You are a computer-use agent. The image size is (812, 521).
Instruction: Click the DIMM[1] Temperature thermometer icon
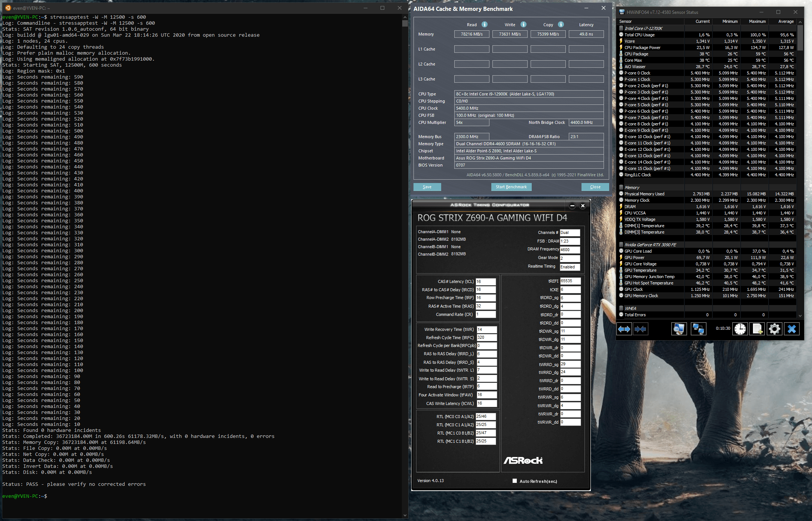point(621,226)
